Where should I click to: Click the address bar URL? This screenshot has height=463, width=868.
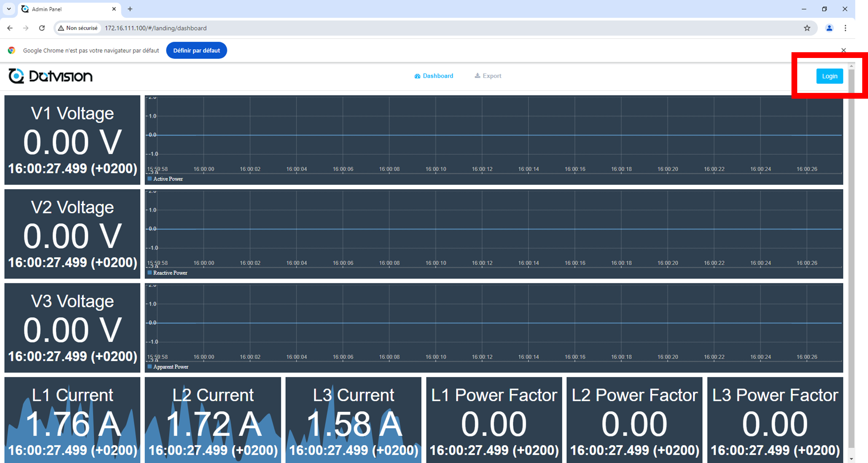click(155, 28)
